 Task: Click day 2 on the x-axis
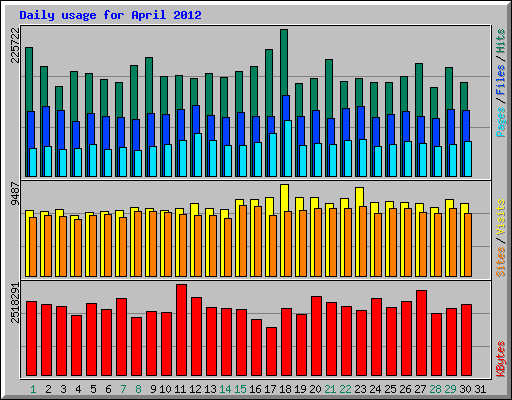(x=48, y=389)
